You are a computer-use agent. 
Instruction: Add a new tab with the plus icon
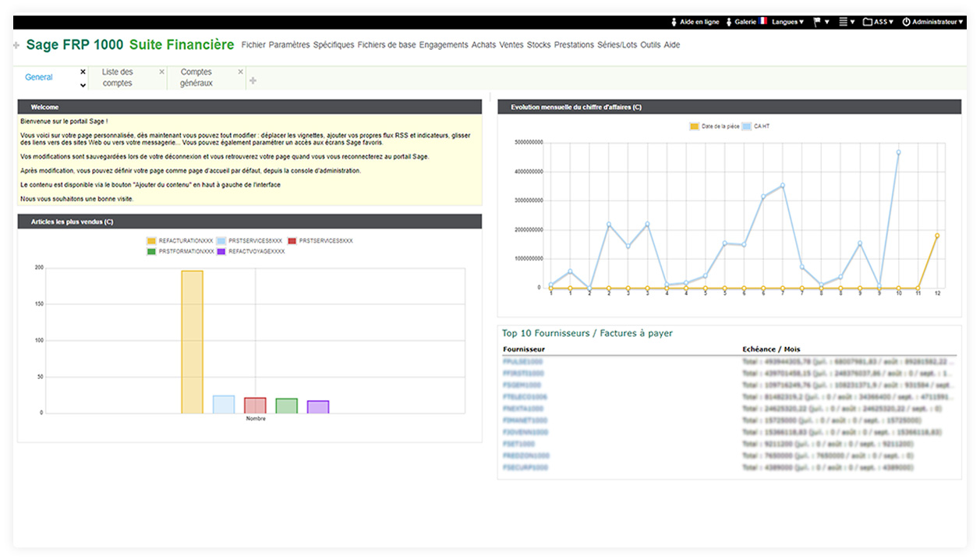tap(253, 80)
